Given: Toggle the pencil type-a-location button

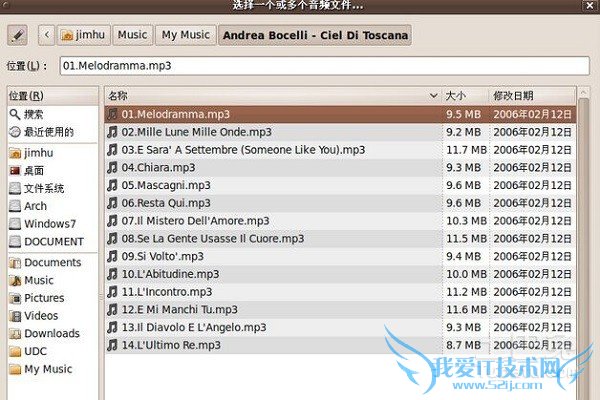Looking at the screenshot, I should pyautogui.click(x=17, y=35).
